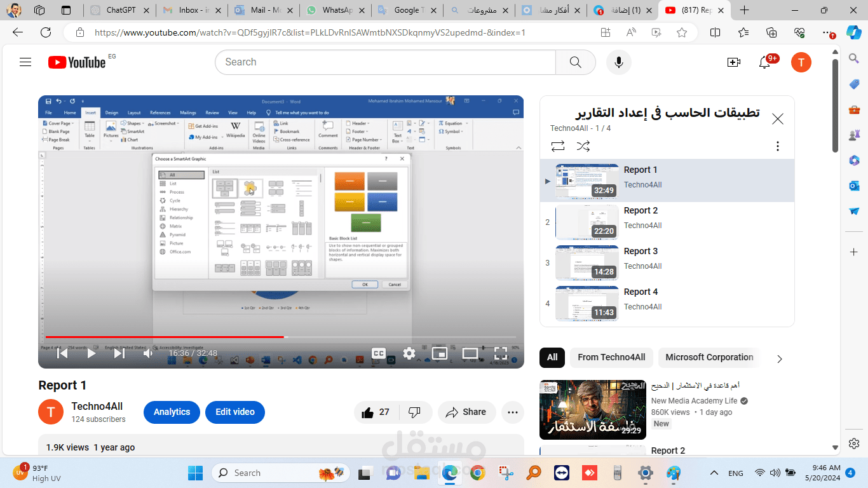868x488 pixels.
Task: Go back to the previous page
Action: pos(18,32)
